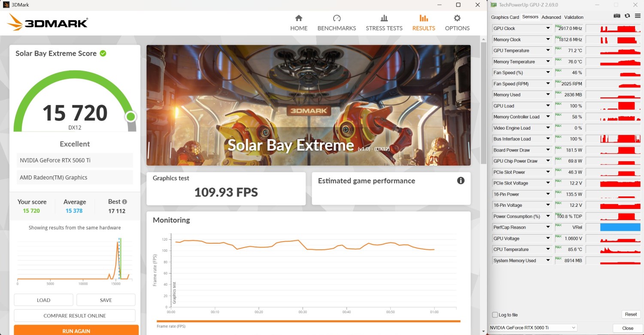Screen dimensions: 644x335
Task: Click the orange frame rate timeline bar
Action: (x=308, y=321)
